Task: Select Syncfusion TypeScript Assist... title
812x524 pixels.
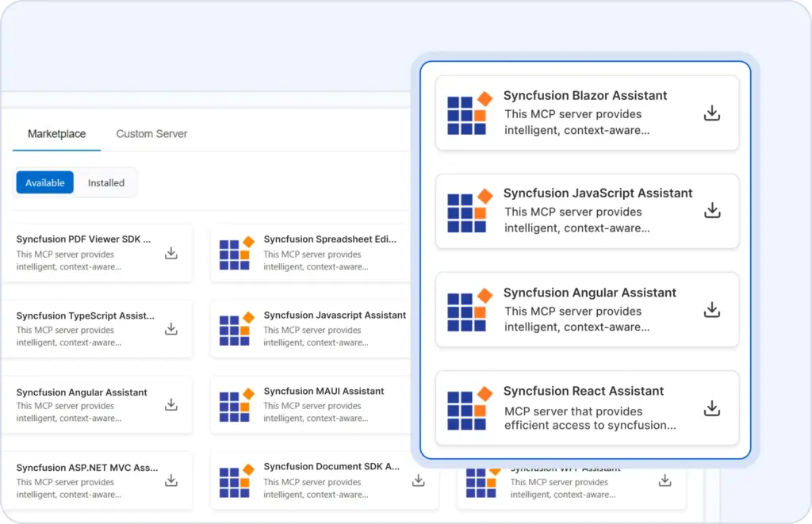Action: click(85, 316)
